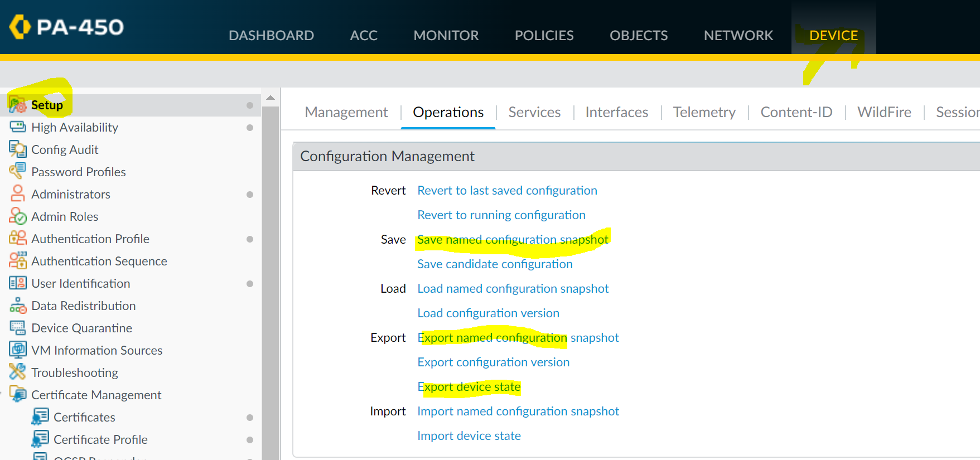Screen dimensions: 980x460
Task: Click Import device state
Action: (x=469, y=435)
